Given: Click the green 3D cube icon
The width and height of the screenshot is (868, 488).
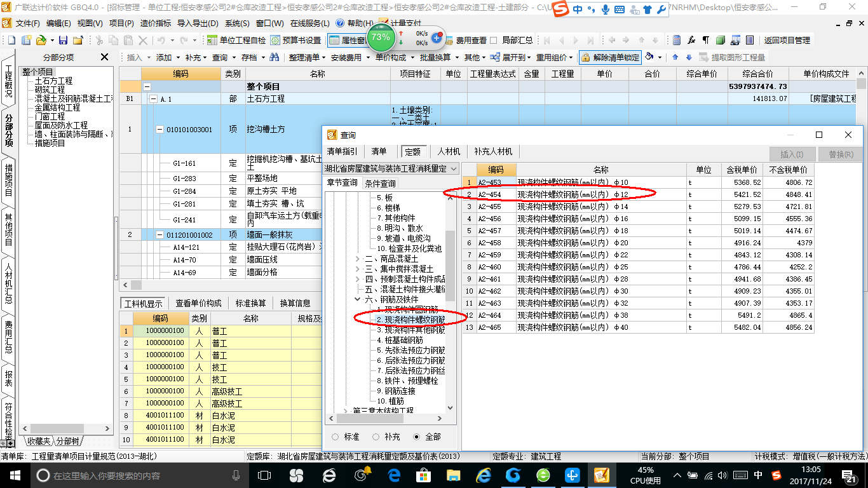Looking at the screenshot, I should click(721, 40).
